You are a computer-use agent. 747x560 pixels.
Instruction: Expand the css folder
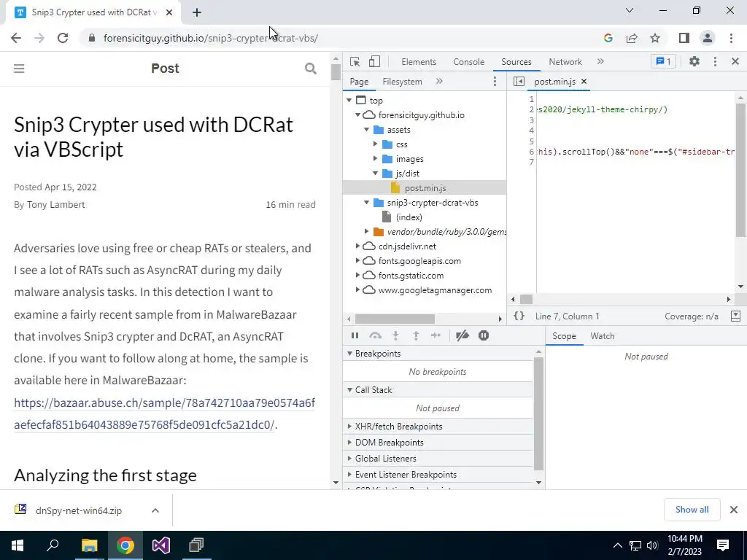point(376,144)
